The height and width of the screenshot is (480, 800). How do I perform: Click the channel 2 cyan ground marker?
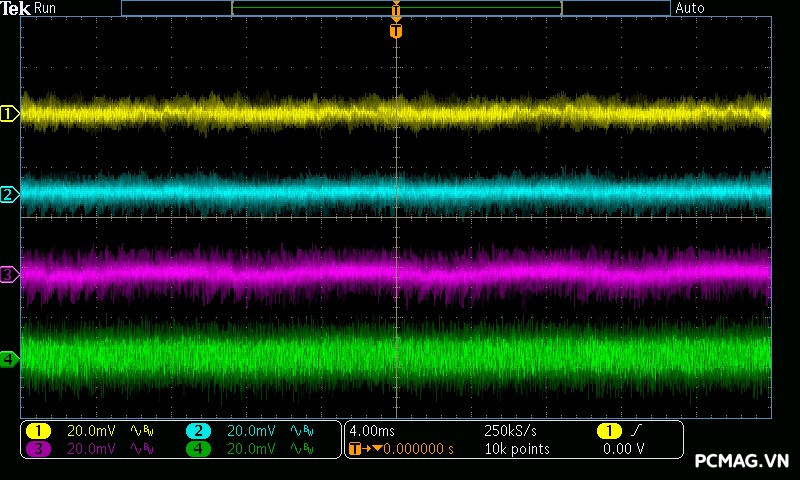(9, 194)
